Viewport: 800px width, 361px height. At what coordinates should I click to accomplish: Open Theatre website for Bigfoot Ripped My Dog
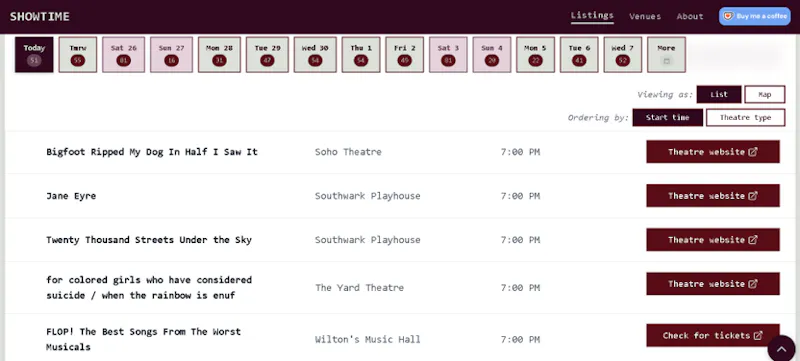coord(713,152)
